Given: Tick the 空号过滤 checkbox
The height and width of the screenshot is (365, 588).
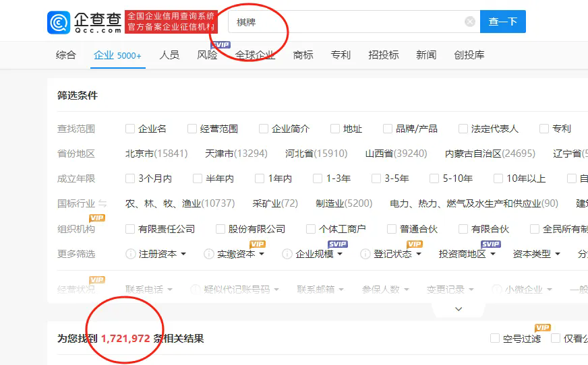Looking at the screenshot, I should [x=495, y=338].
